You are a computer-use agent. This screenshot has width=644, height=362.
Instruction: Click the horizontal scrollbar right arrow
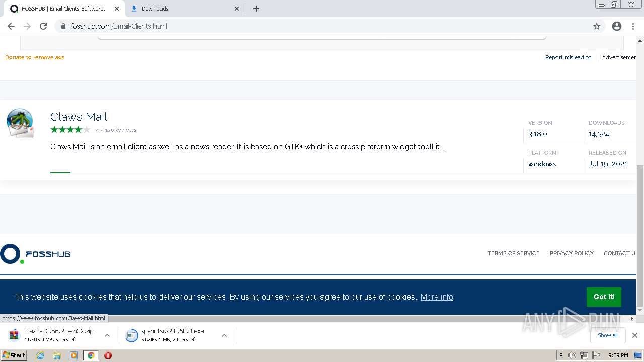pos(632,319)
